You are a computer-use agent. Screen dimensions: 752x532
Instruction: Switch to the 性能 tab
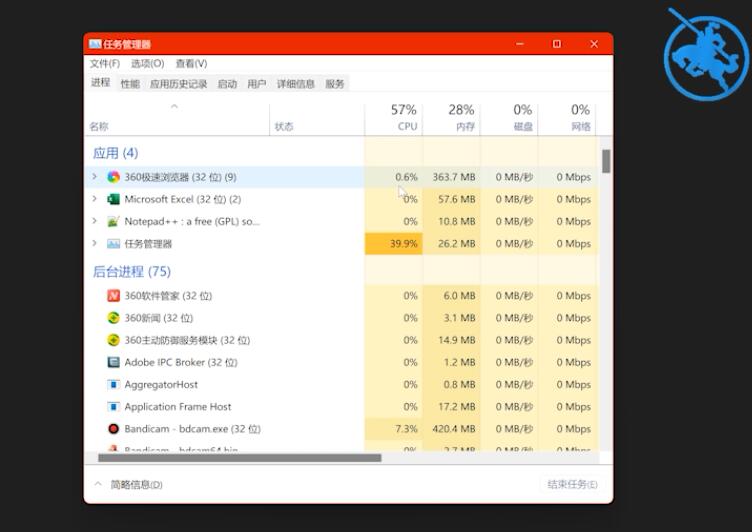coord(130,84)
